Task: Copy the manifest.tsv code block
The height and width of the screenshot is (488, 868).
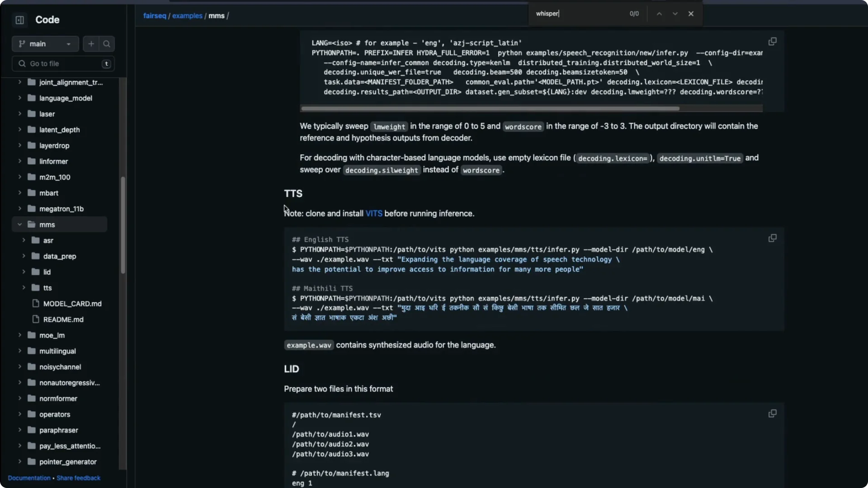Action: coord(772,413)
